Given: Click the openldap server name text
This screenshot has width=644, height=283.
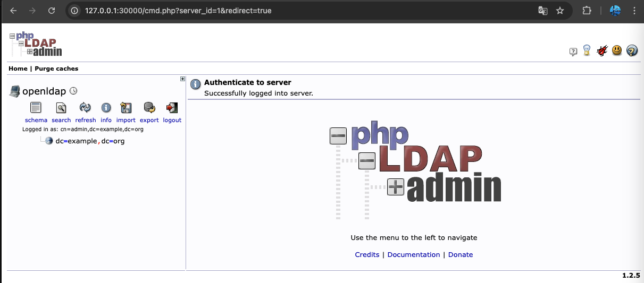Looking at the screenshot, I should (x=44, y=91).
